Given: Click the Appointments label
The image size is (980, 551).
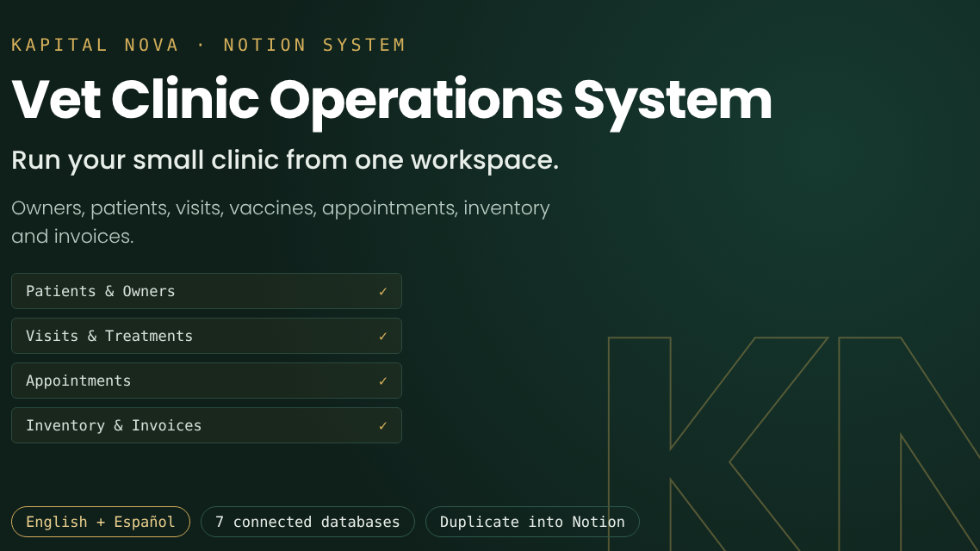Looking at the screenshot, I should [x=78, y=381].
